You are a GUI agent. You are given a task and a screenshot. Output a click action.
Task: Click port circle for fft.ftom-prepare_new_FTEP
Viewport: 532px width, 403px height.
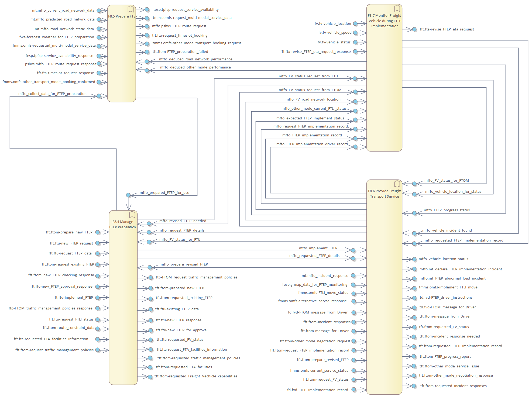pos(98,232)
